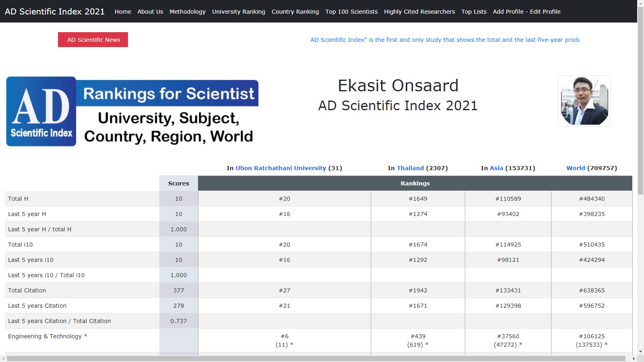The height and width of the screenshot is (362, 644).
Task: Click Engineering & Technology Thailand rank #439
Action: (x=418, y=336)
